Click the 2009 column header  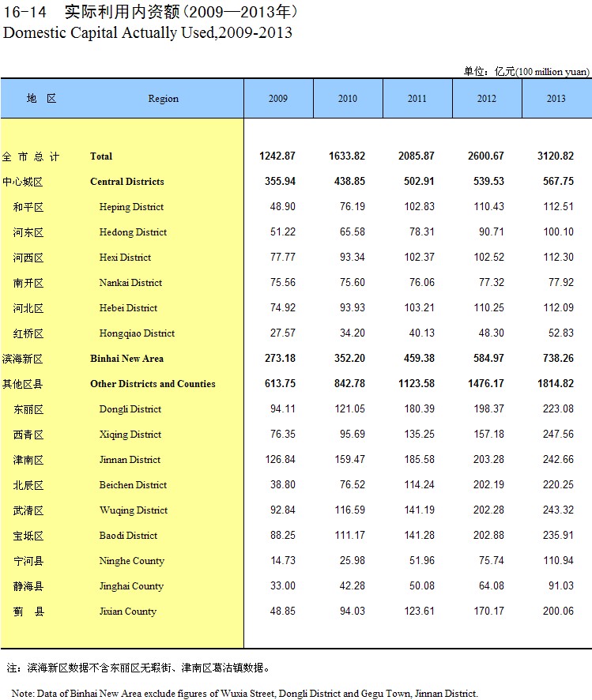(x=278, y=99)
